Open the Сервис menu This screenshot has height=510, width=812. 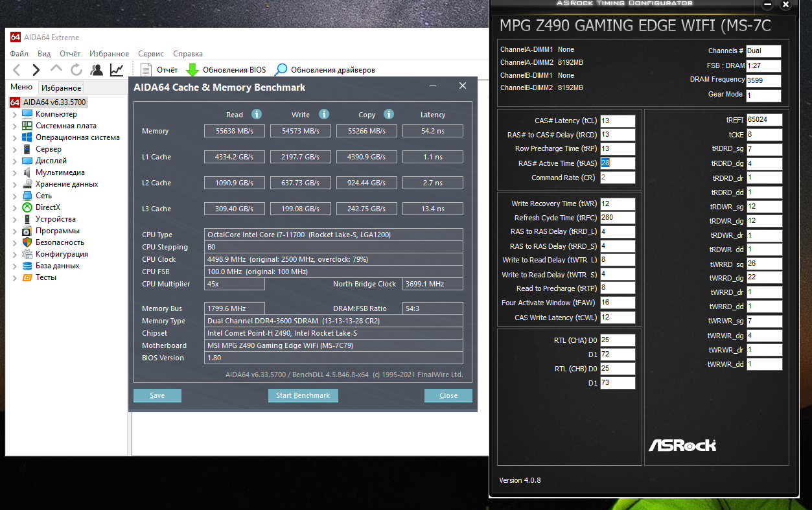pos(151,54)
